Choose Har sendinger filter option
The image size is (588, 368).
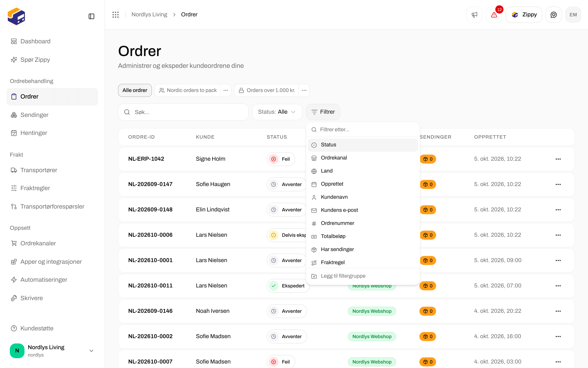pyautogui.click(x=363, y=249)
